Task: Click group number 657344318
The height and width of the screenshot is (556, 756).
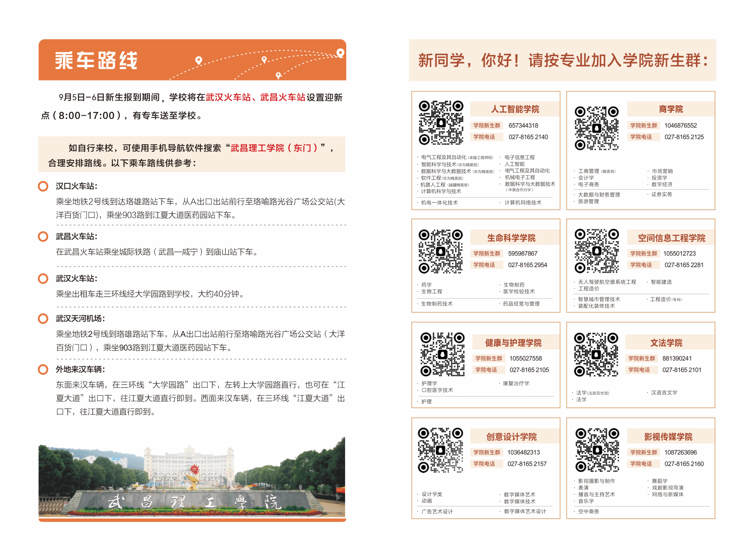Action: (x=523, y=126)
